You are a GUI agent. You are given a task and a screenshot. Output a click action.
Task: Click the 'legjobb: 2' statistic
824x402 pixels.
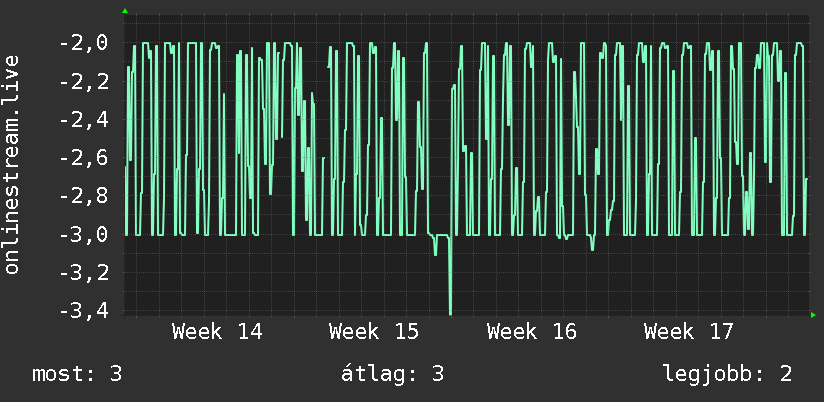point(727,374)
